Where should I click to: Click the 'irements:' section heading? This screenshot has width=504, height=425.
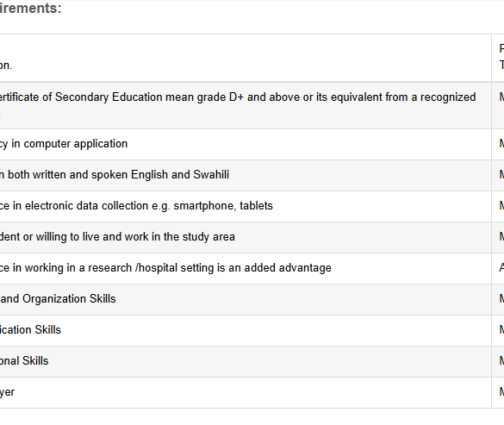click(30, 8)
